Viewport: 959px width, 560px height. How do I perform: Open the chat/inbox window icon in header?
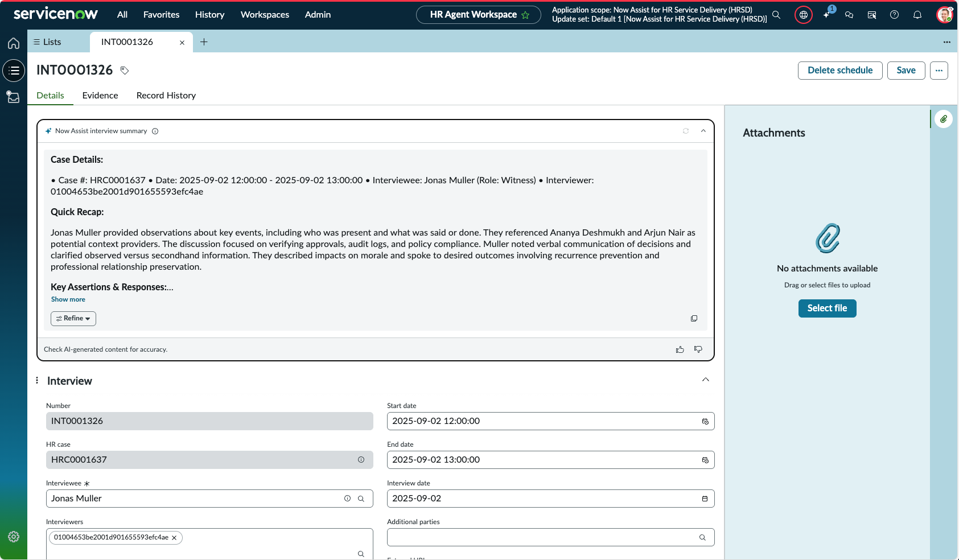point(872,15)
